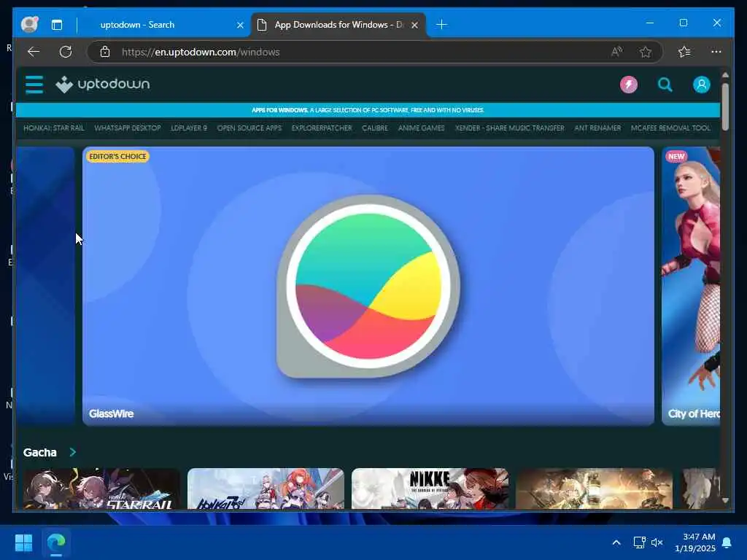Viewport: 747px width, 560px height.
Task: Click the Edge taskbar icon
Action: coord(56,542)
